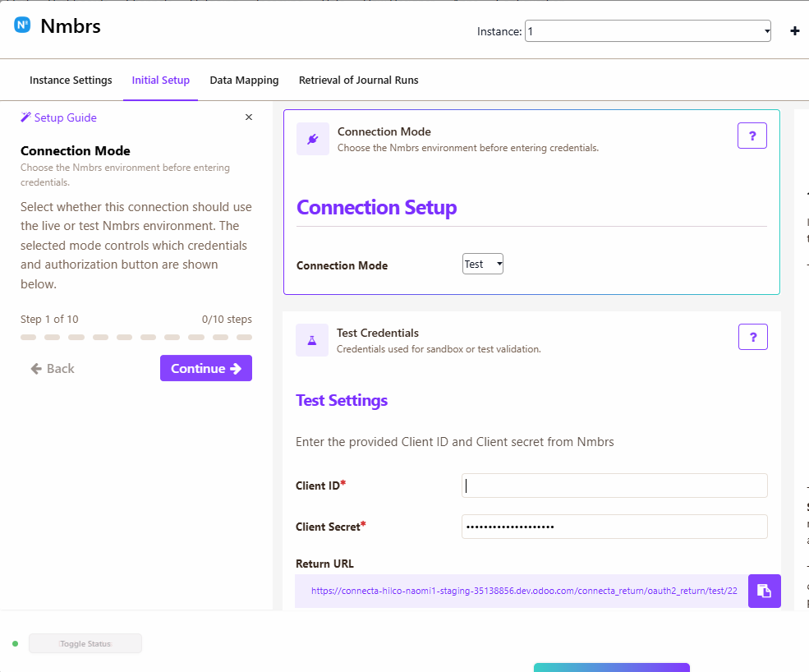Click the Test Credentials flask icon

click(x=311, y=340)
